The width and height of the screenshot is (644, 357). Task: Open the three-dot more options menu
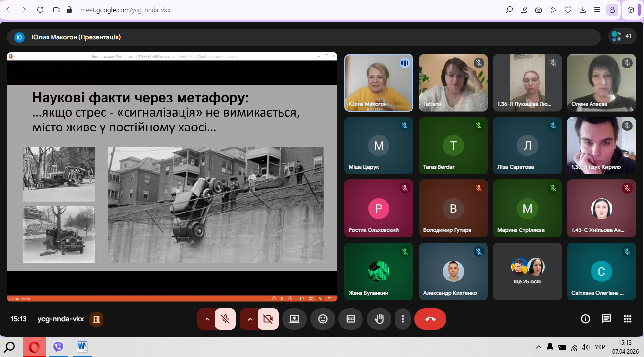[x=403, y=319]
